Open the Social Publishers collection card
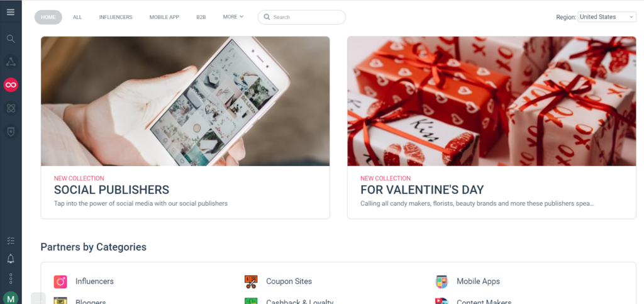The height and width of the screenshot is (304, 644). (186, 128)
